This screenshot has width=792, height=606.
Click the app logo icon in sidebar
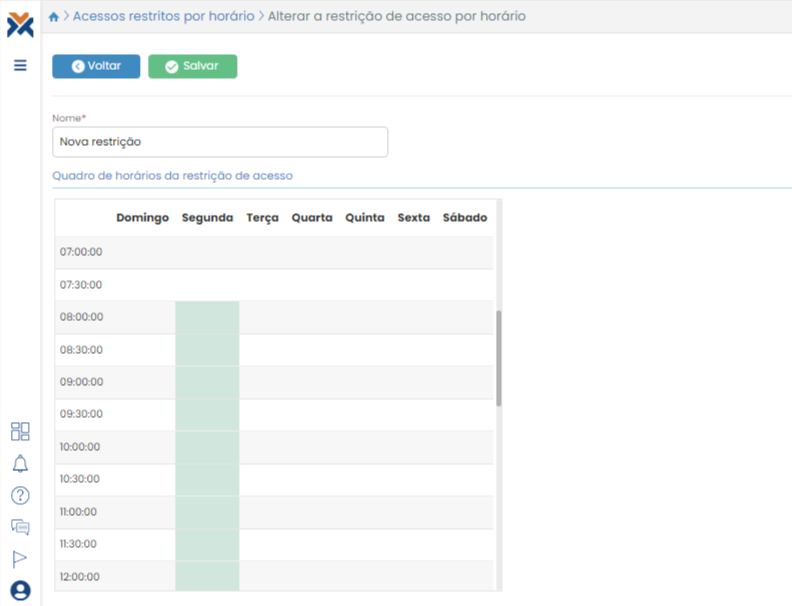[x=20, y=23]
